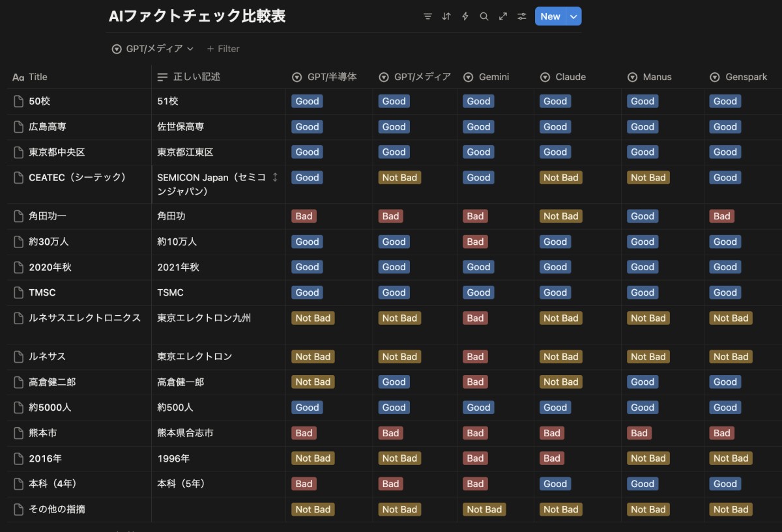This screenshot has width=782, height=532.
Task: Click the page icon beside TMSC row
Action: pos(18,293)
